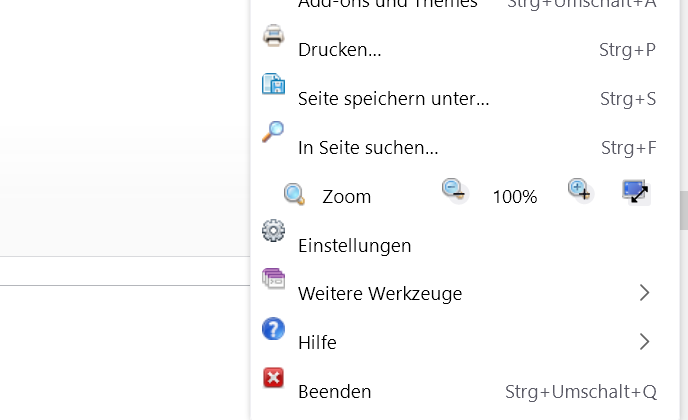Choose the Drucken... menu entry text
688x420 pixels.
coord(340,50)
